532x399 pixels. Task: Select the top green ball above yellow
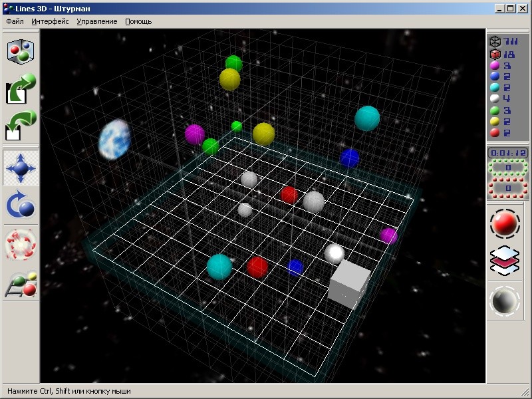point(234,63)
